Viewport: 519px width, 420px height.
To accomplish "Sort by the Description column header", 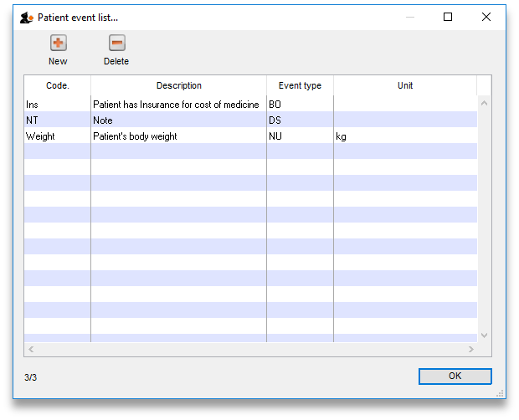I will pyautogui.click(x=178, y=85).
